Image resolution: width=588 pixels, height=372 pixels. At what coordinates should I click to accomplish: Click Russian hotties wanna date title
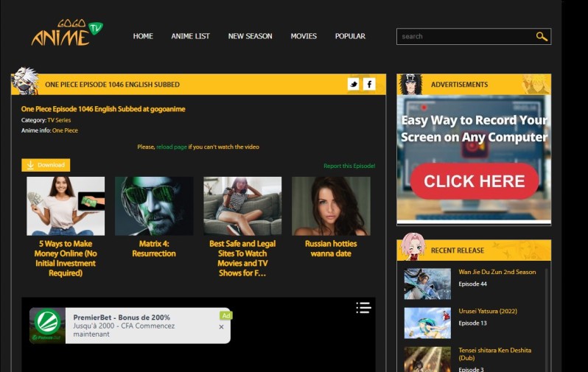(331, 249)
